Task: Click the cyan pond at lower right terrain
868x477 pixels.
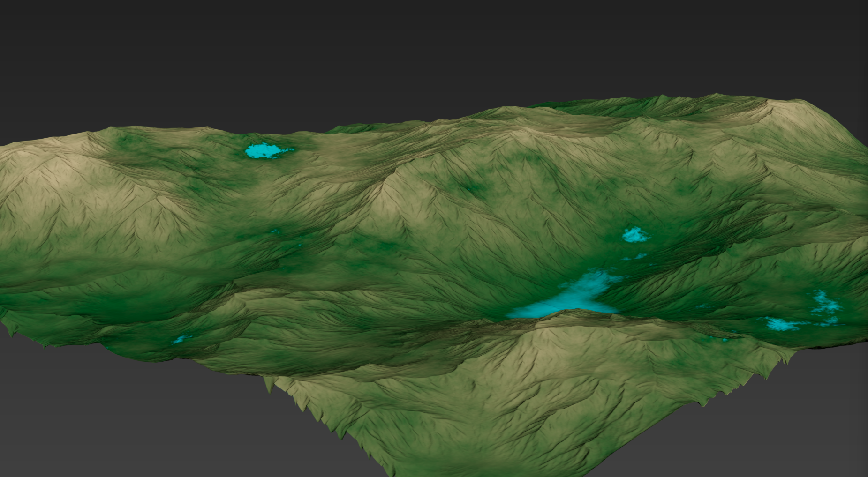Action: tap(782, 324)
